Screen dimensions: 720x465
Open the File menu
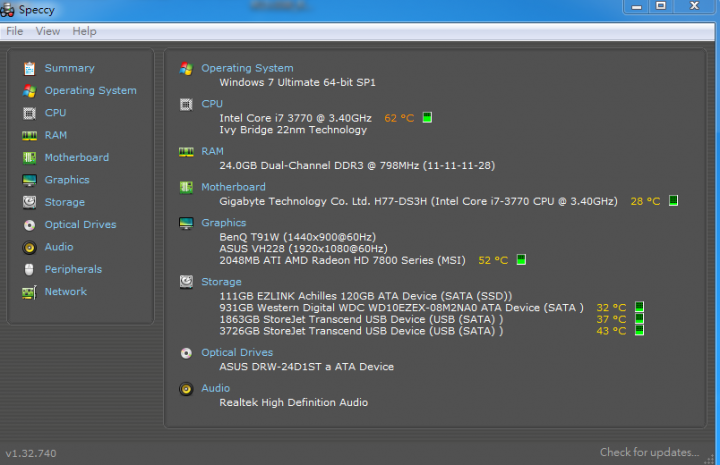(x=15, y=31)
